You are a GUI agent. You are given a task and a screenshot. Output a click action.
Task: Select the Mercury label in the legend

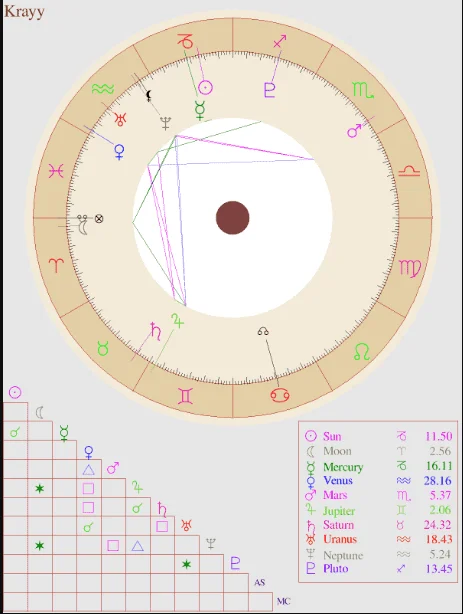pyautogui.click(x=343, y=467)
